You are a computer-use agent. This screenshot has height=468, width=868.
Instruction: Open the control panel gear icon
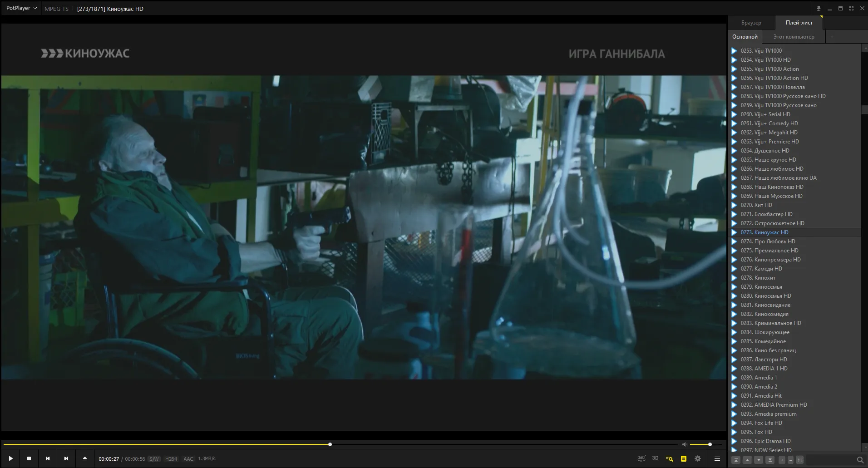click(x=698, y=458)
